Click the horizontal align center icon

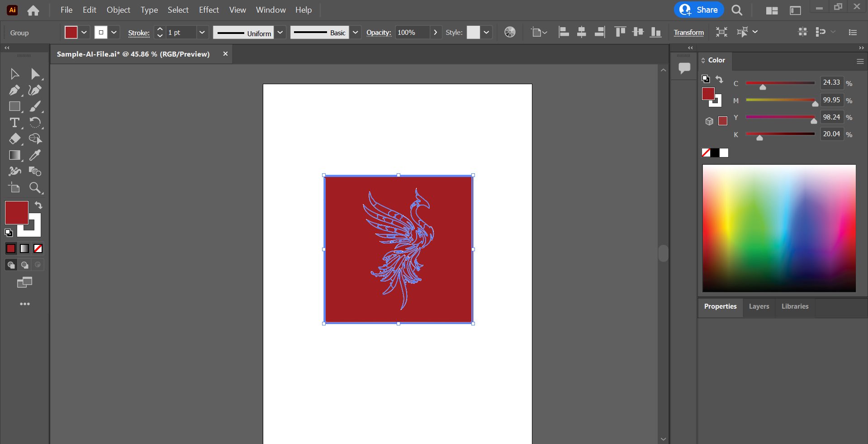tap(582, 32)
